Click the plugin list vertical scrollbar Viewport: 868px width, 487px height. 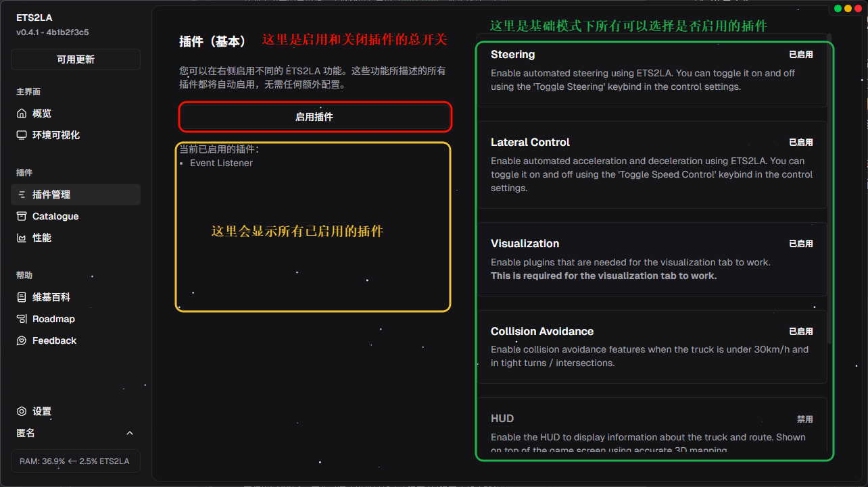(x=829, y=203)
